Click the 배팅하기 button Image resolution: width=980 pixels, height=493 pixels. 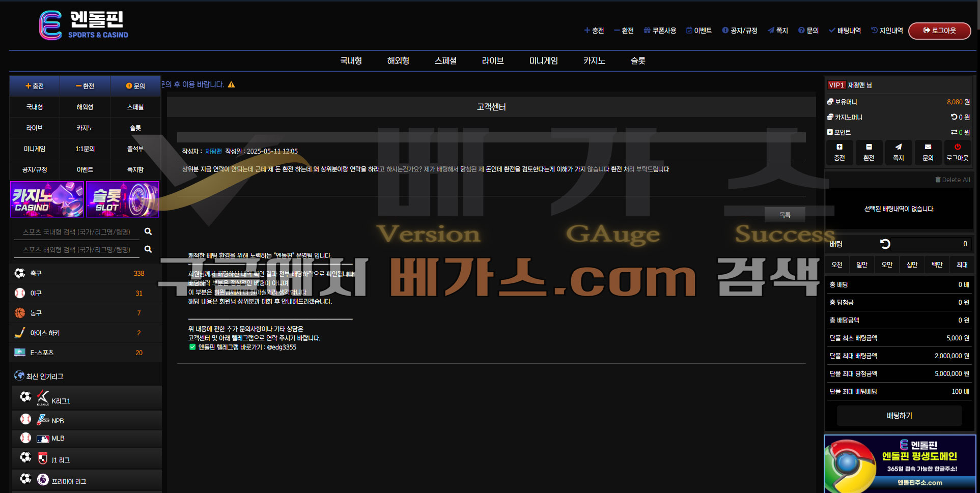pyautogui.click(x=900, y=416)
